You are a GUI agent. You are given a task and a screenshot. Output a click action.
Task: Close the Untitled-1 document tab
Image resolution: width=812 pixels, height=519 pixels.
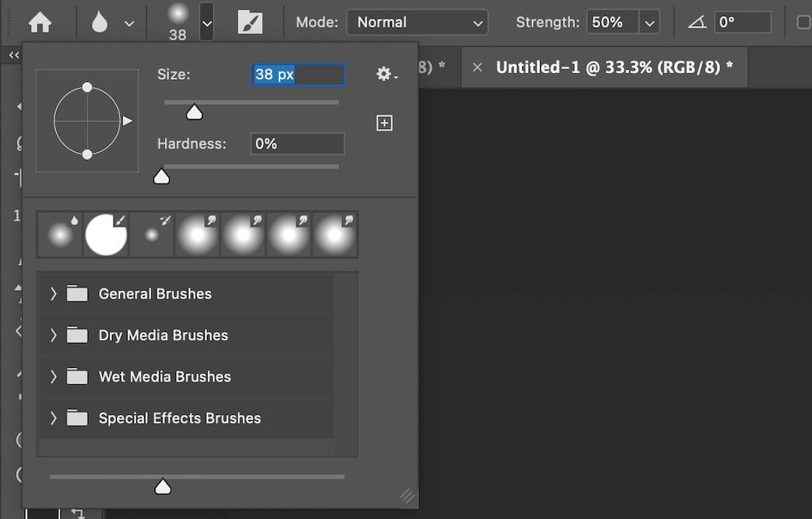tap(477, 67)
